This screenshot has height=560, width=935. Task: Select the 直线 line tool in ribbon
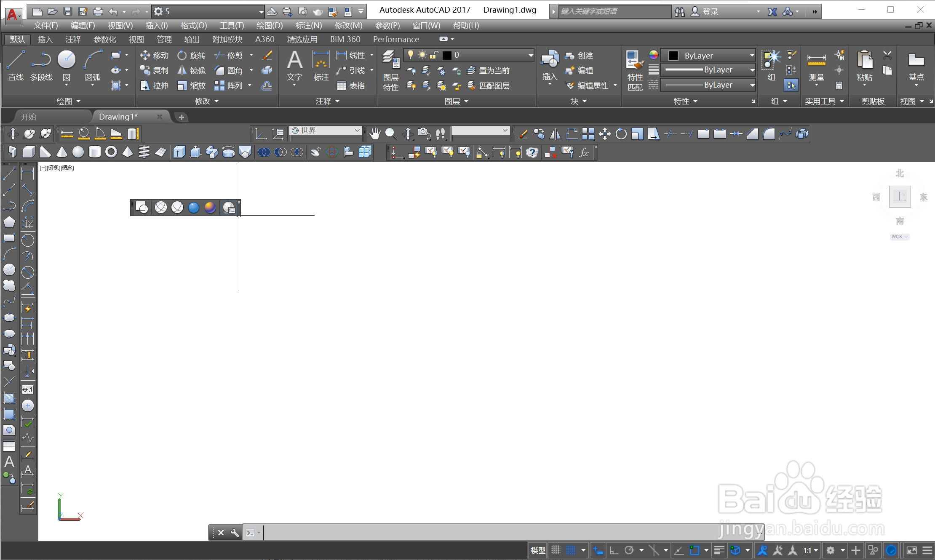coord(16,65)
